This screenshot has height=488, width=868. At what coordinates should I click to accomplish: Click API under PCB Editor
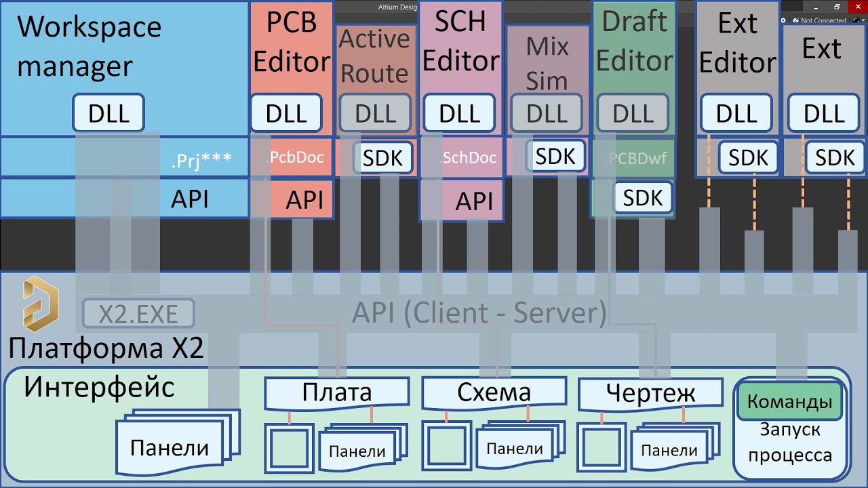[305, 200]
